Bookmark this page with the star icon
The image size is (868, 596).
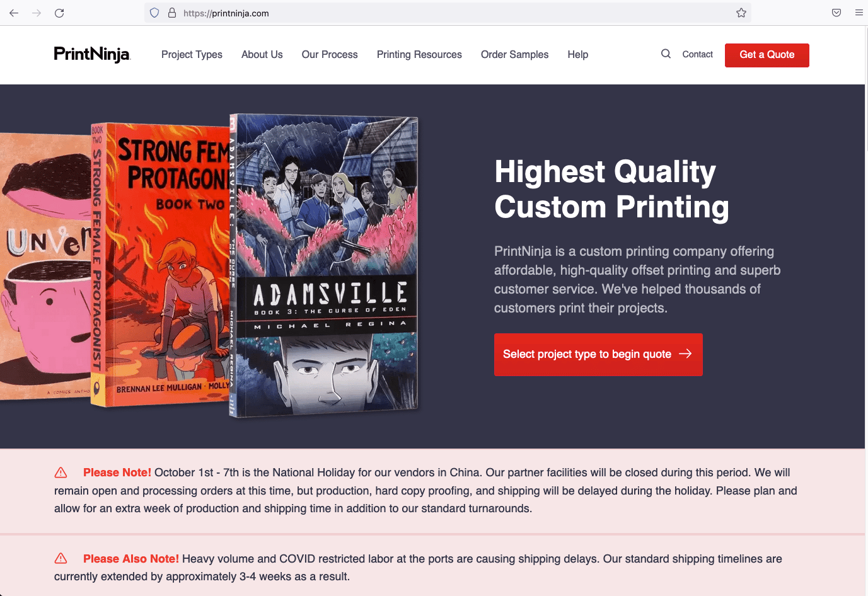click(741, 13)
